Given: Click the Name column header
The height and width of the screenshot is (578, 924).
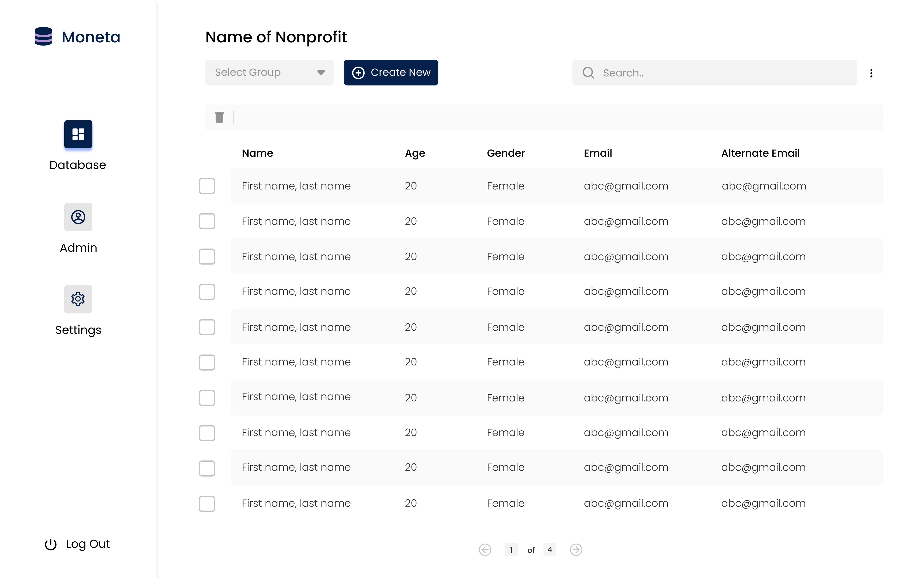Looking at the screenshot, I should pyautogui.click(x=257, y=153).
